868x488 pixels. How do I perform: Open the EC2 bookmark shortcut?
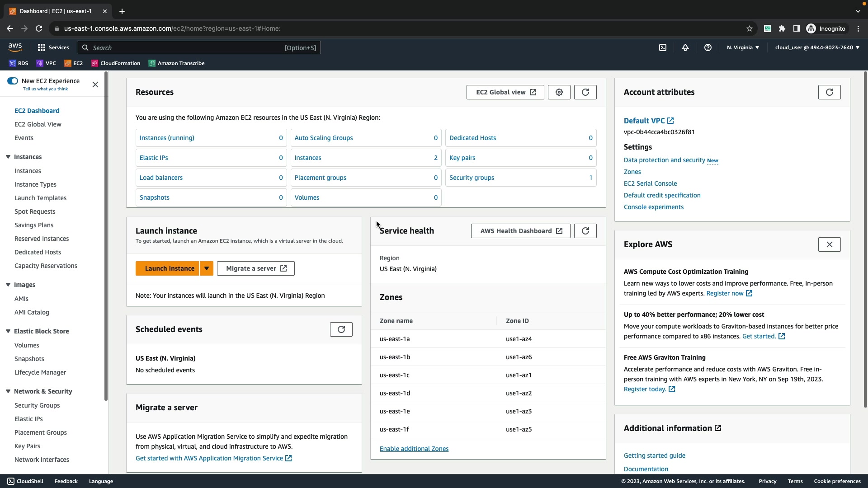coord(74,63)
